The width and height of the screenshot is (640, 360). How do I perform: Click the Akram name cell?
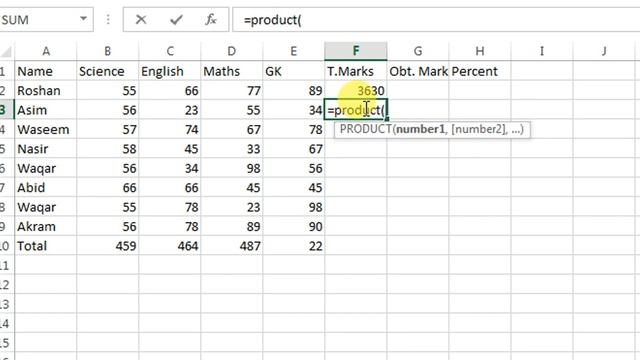coord(46,227)
